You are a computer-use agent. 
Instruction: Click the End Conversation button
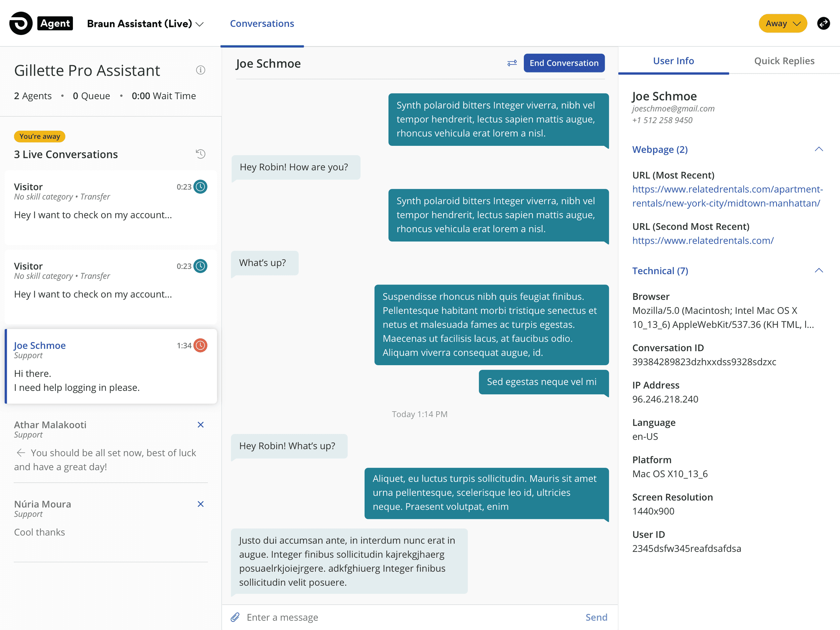pyautogui.click(x=564, y=63)
